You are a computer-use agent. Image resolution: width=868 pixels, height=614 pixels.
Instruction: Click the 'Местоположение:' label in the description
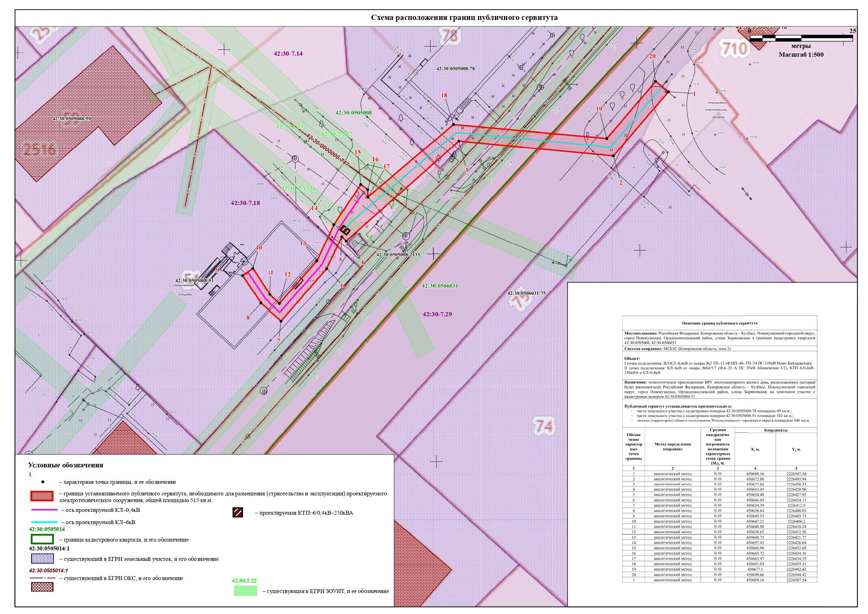641,334
